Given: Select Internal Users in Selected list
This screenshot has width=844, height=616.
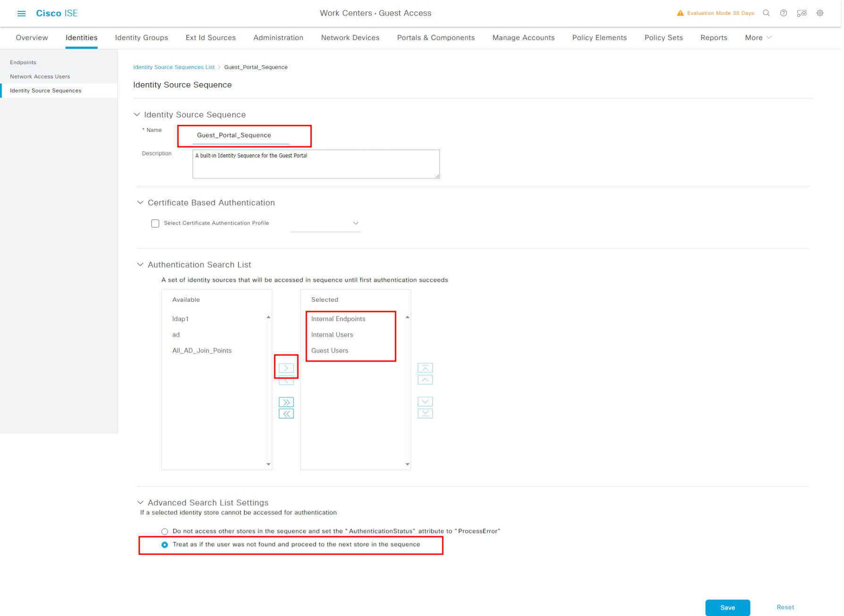Looking at the screenshot, I should coord(332,335).
